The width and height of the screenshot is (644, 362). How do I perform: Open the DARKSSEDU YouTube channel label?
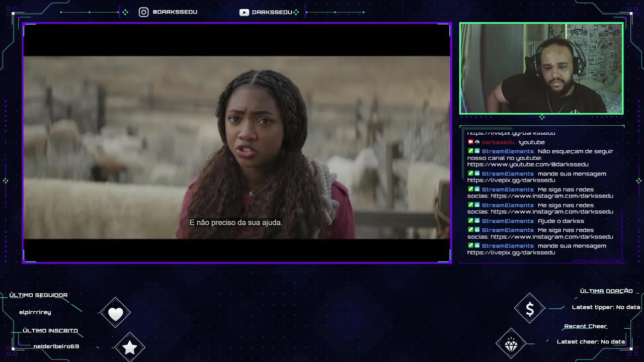coord(272,13)
